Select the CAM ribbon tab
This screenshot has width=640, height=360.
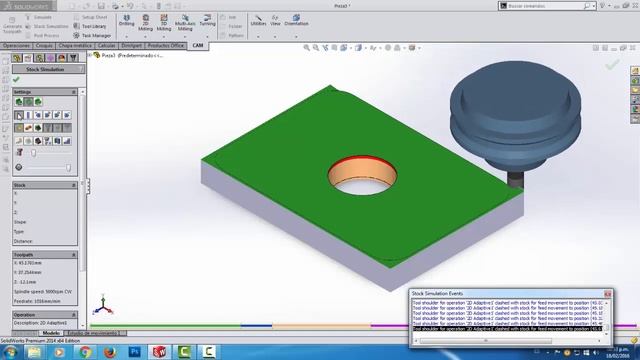pyautogui.click(x=198, y=45)
